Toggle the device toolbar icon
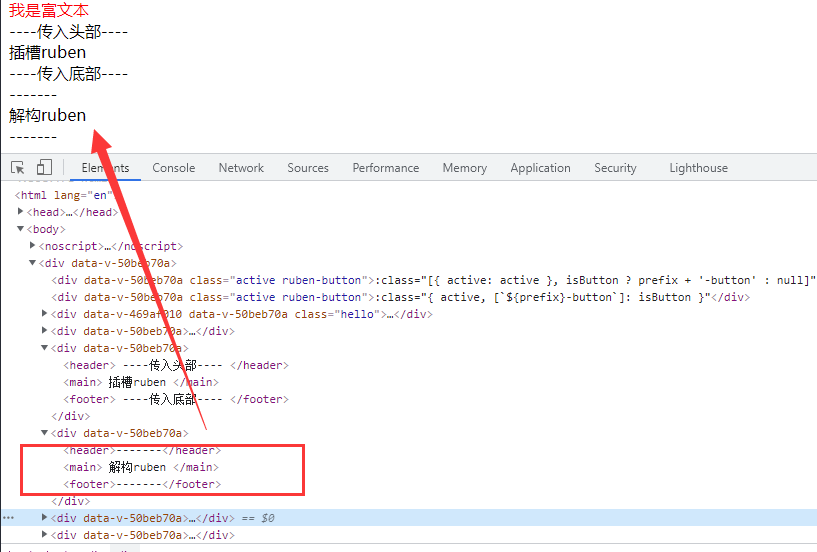The image size is (817, 552). click(44, 168)
